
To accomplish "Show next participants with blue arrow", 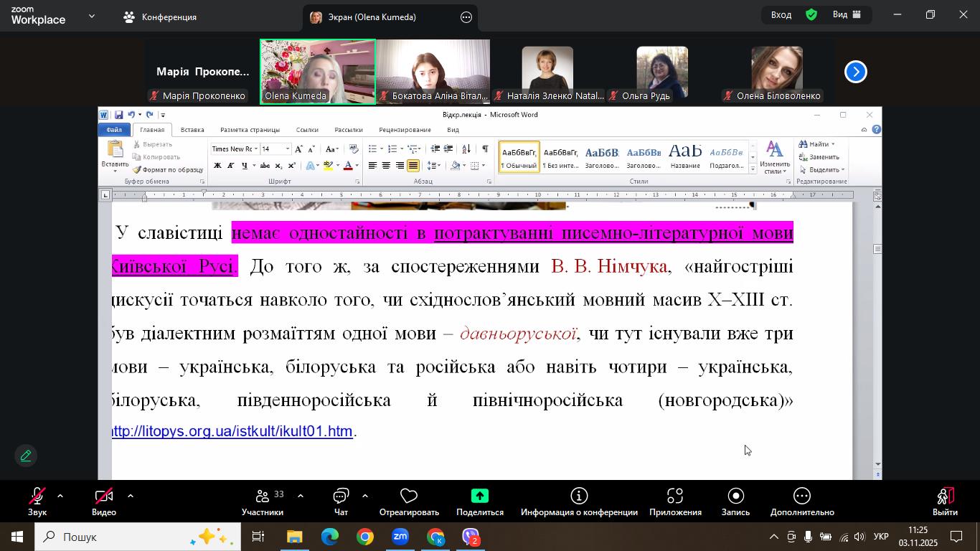I will (855, 72).
